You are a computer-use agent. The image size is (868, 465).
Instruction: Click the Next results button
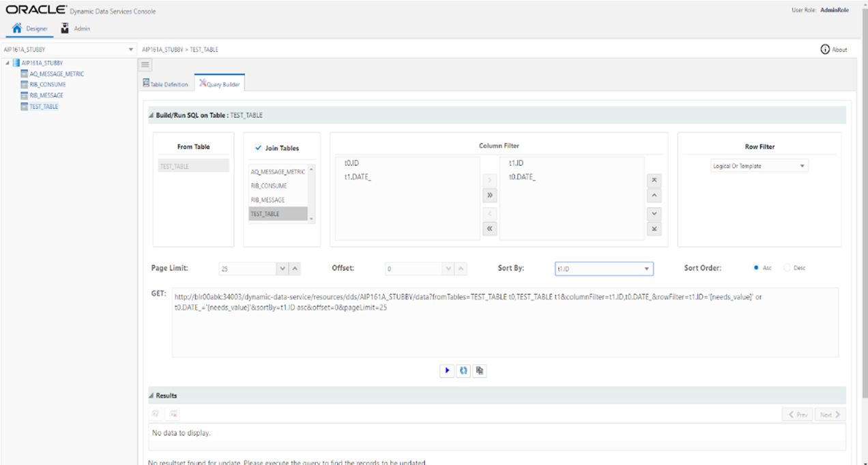click(x=830, y=414)
